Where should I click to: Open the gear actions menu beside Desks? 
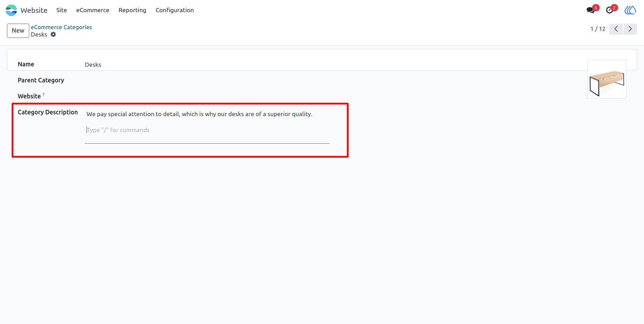pos(53,34)
